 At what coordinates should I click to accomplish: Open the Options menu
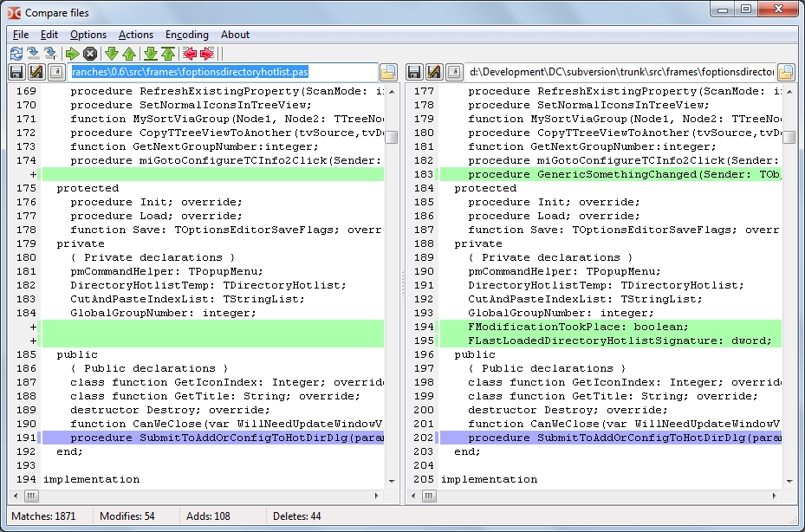point(88,35)
